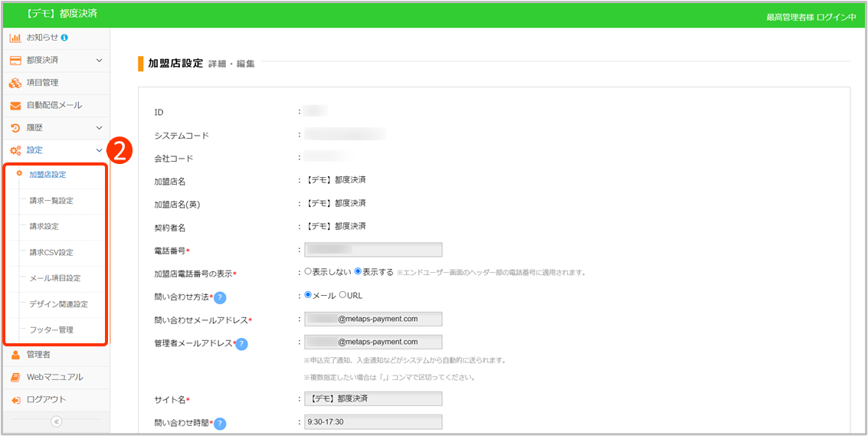Click the credit card icon for 都度決済

click(15, 60)
